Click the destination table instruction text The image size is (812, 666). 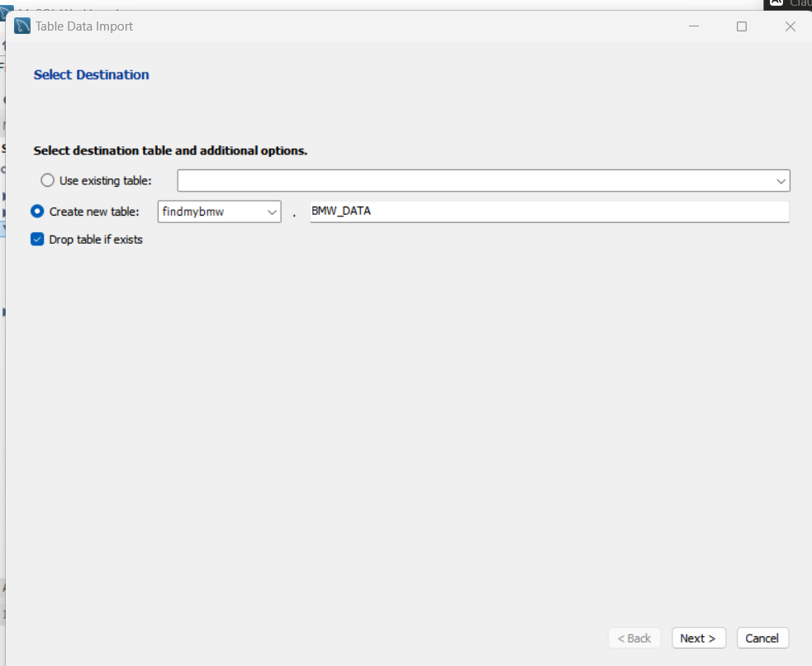170,150
